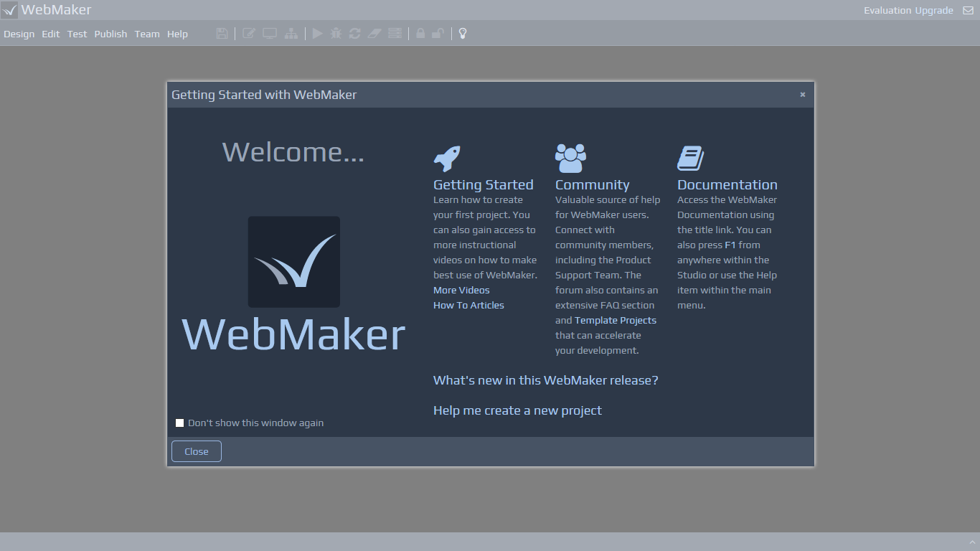Dismiss dialog with the x button
Screen dimensions: 980x551
[803, 94]
